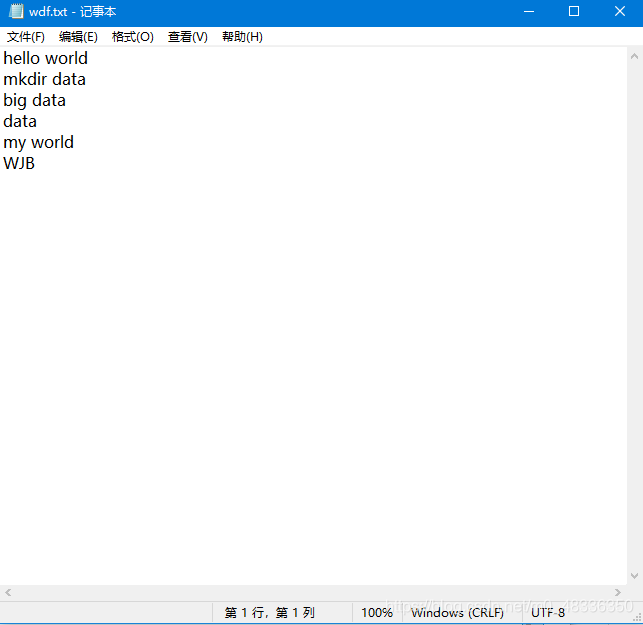Viewport: 643px width, 625px height.
Task: Place cursor in the 'hello world' line
Action: 46,58
